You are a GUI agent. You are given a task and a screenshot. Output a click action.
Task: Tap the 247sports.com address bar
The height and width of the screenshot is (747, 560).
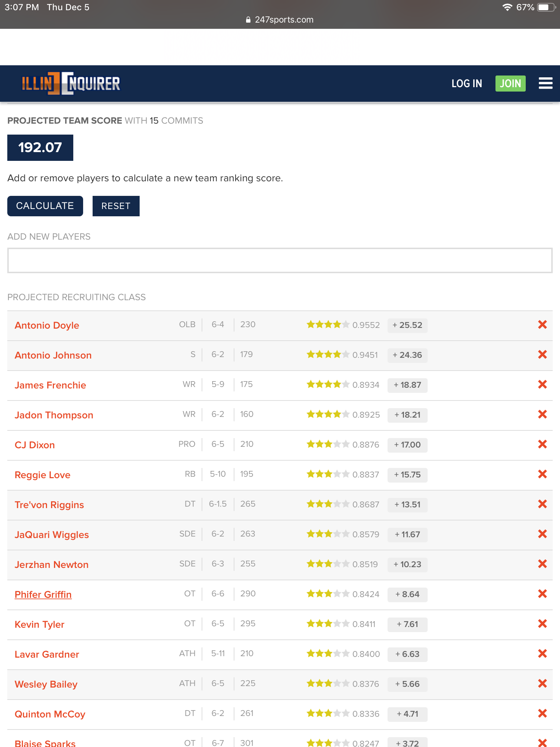tap(280, 20)
